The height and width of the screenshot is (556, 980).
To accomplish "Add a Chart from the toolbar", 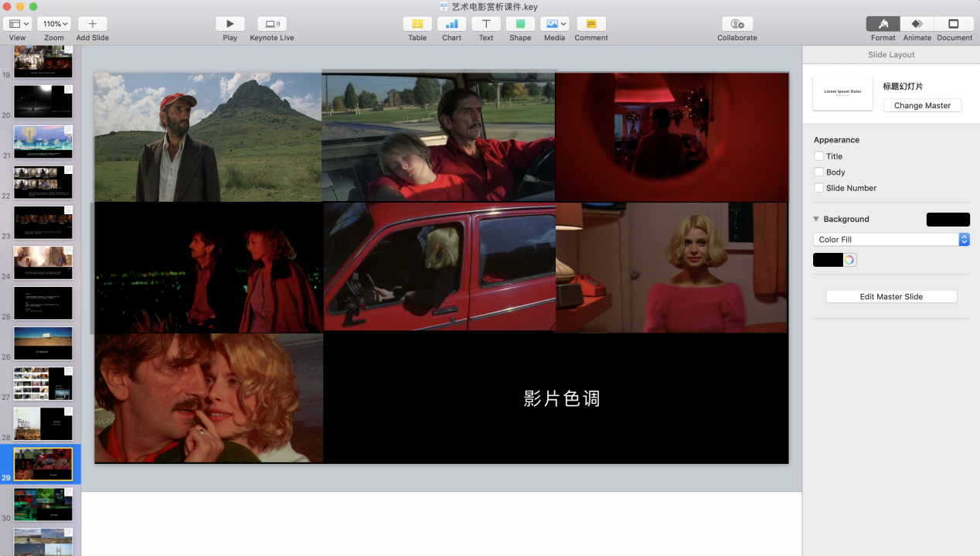I will pyautogui.click(x=451, y=24).
